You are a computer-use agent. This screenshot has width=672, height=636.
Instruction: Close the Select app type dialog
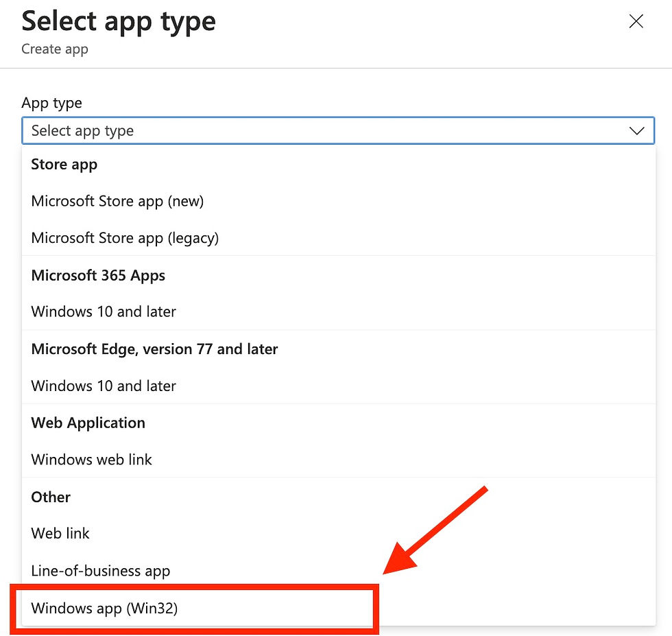(x=636, y=21)
